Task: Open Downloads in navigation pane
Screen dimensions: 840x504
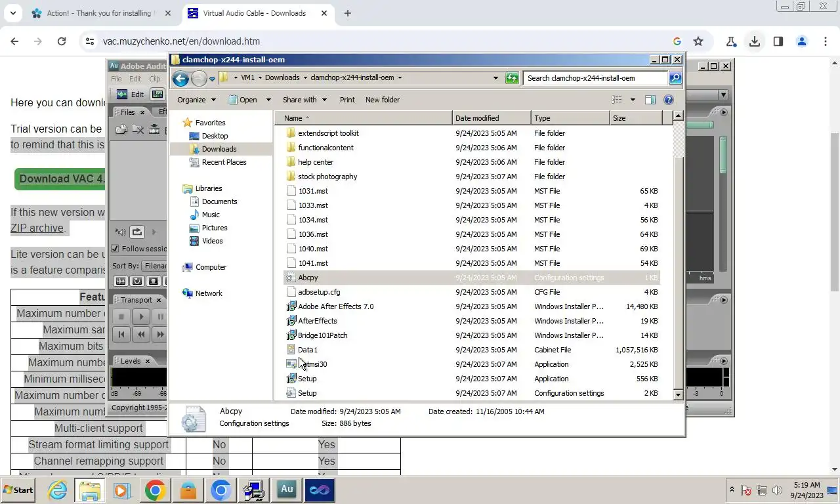Action: 219,149
